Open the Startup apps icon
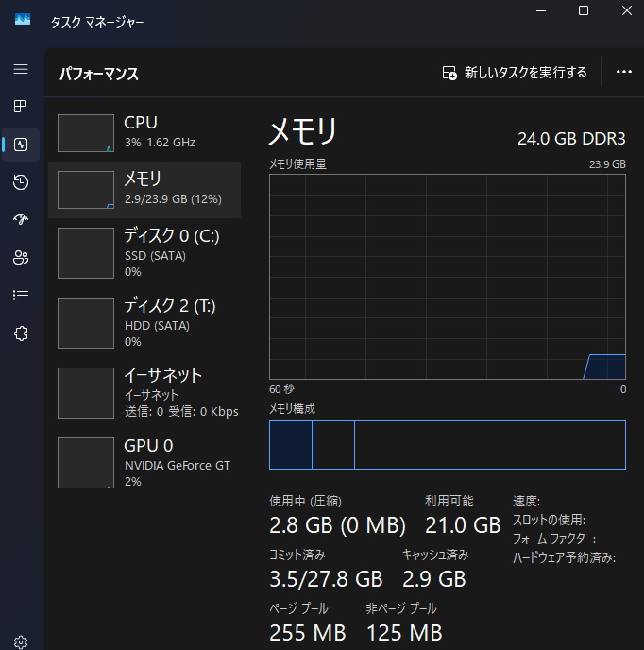644x650 pixels. click(21, 220)
